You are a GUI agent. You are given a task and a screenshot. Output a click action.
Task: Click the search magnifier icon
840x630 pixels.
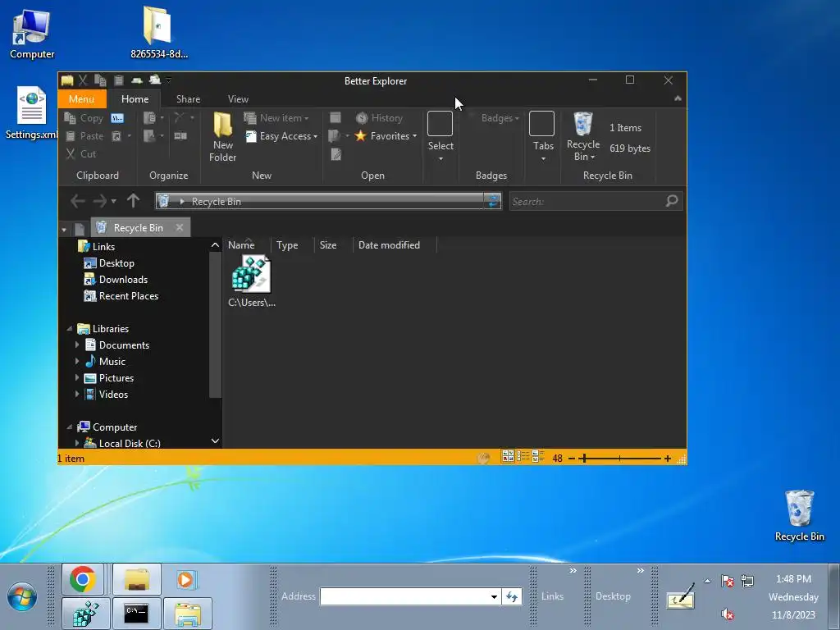(672, 201)
